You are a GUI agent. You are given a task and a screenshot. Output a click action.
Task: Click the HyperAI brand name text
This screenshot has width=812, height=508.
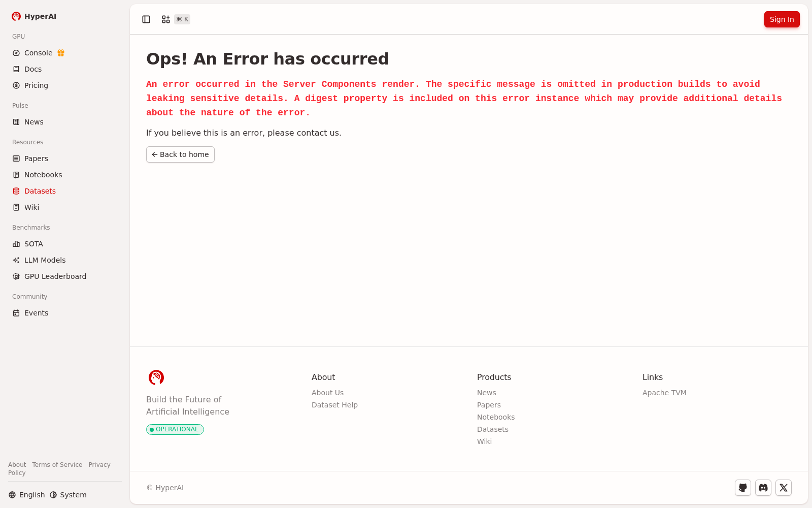point(40,16)
